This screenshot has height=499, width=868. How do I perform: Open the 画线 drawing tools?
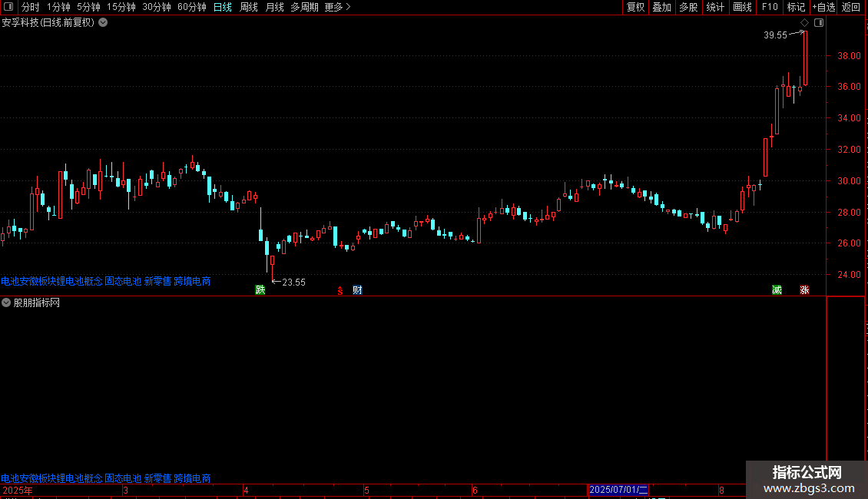pos(742,7)
